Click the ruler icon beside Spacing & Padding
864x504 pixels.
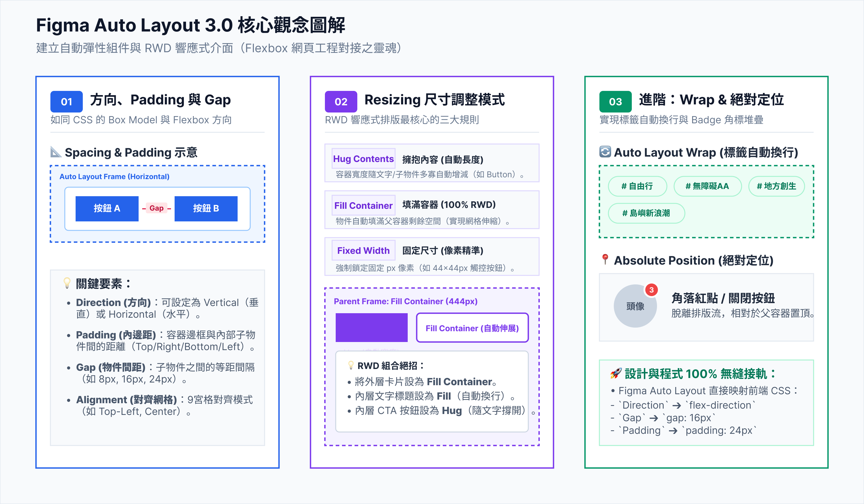tap(56, 152)
